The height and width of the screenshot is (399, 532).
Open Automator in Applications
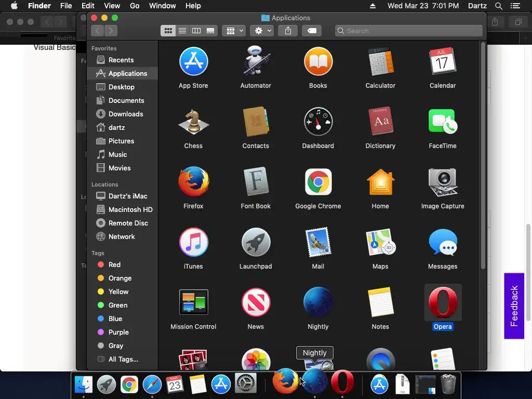click(x=256, y=61)
